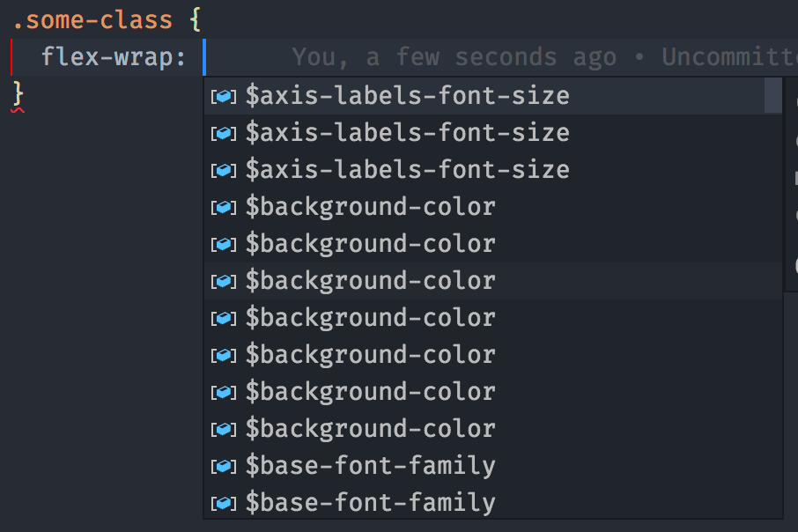The height and width of the screenshot is (532, 798).
Task: Select the second $background-color entry
Action: coord(370,243)
